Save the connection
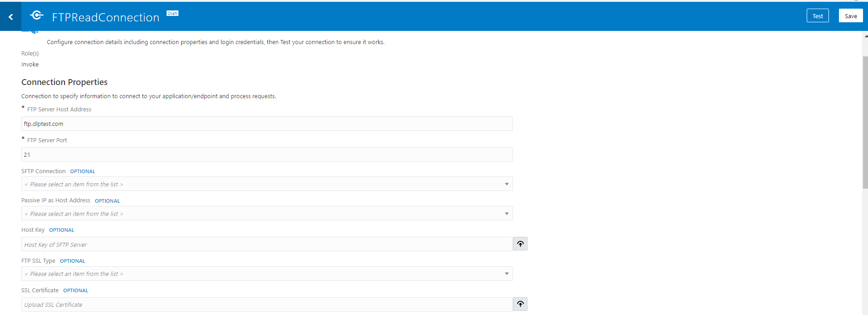Viewport: 868px width, 315px height. (851, 16)
